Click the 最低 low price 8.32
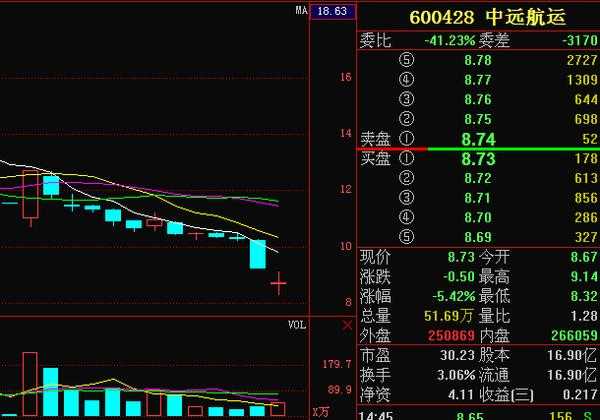The image size is (600, 420). pyautogui.click(x=584, y=296)
